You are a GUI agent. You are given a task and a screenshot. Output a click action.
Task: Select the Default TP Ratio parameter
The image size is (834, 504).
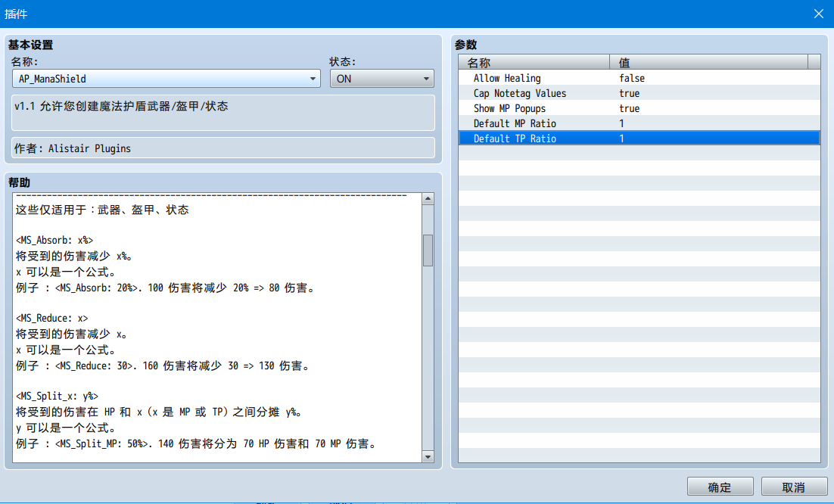[639, 138]
